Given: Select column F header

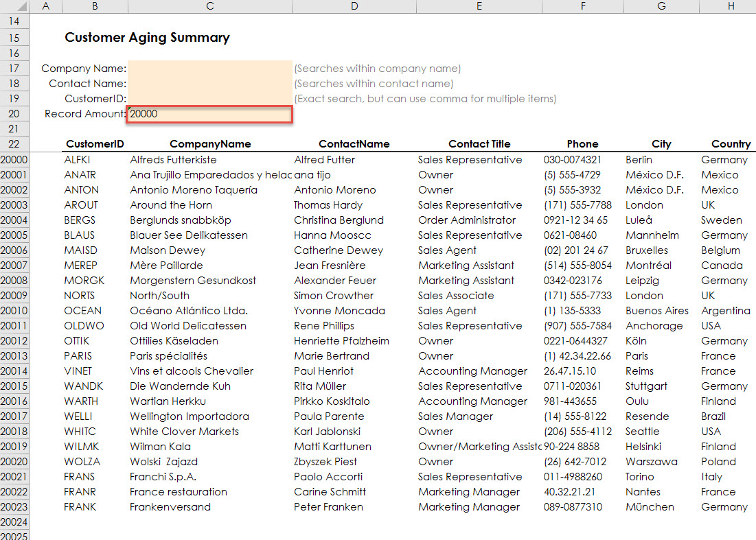Looking at the screenshot, I should tap(583, 6).
